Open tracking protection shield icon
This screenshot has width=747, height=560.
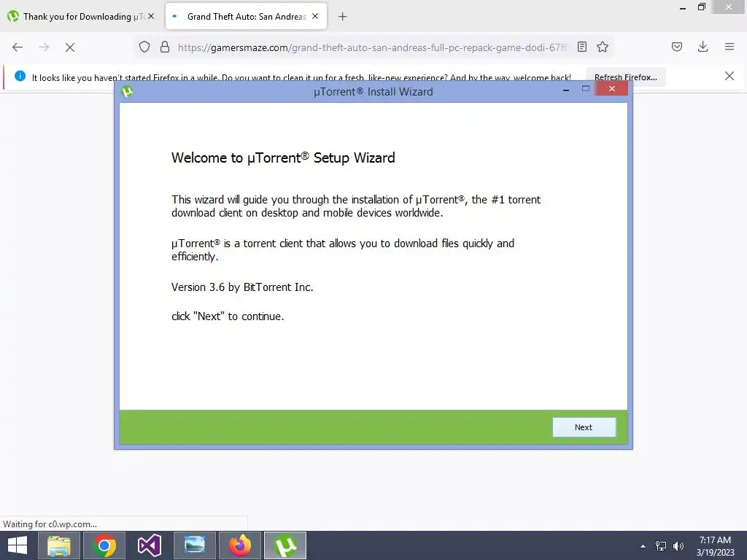144,47
